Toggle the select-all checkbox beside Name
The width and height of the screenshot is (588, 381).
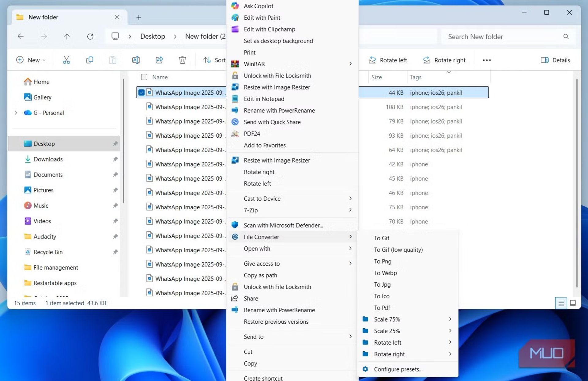144,77
